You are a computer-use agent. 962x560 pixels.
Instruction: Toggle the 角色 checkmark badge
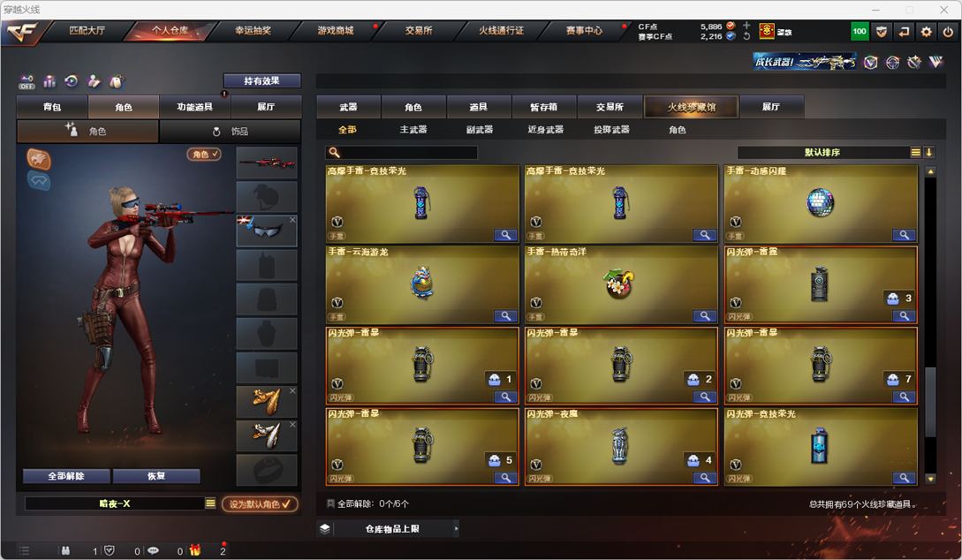pyautogui.click(x=204, y=154)
